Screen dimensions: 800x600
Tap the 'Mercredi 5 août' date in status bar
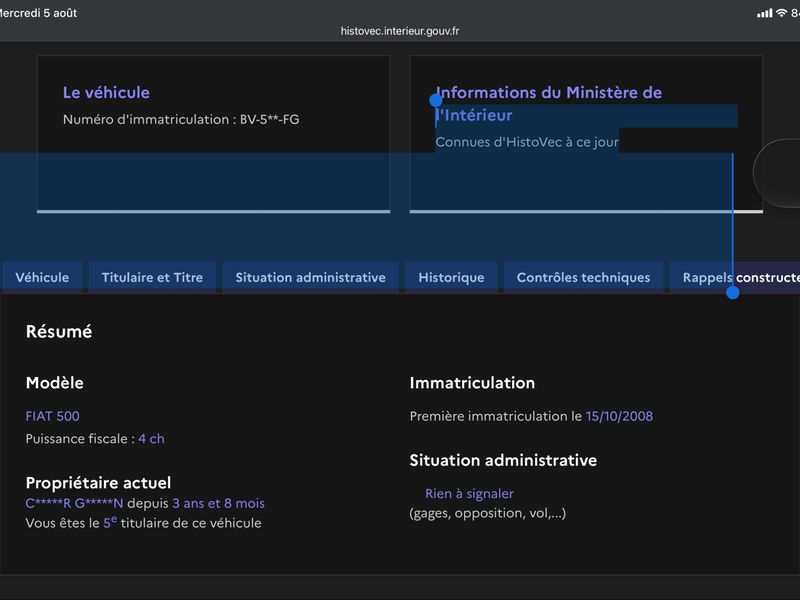pyautogui.click(x=38, y=13)
